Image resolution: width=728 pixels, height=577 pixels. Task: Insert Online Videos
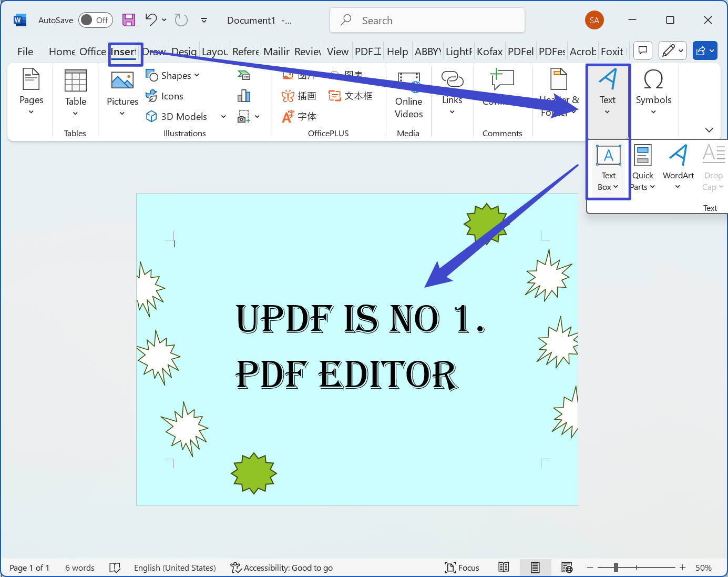[x=408, y=95]
